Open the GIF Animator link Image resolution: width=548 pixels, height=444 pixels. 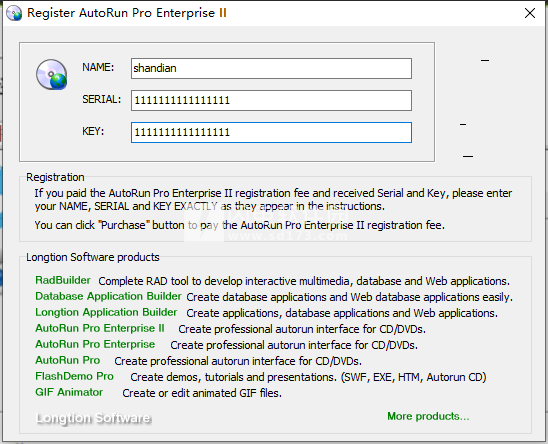(x=69, y=392)
